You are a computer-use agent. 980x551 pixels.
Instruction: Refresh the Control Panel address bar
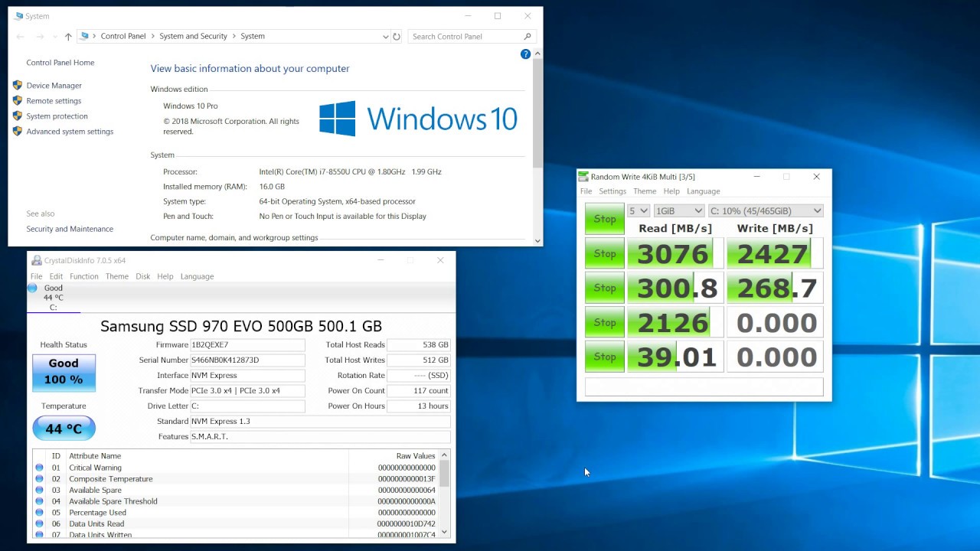pyautogui.click(x=397, y=36)
